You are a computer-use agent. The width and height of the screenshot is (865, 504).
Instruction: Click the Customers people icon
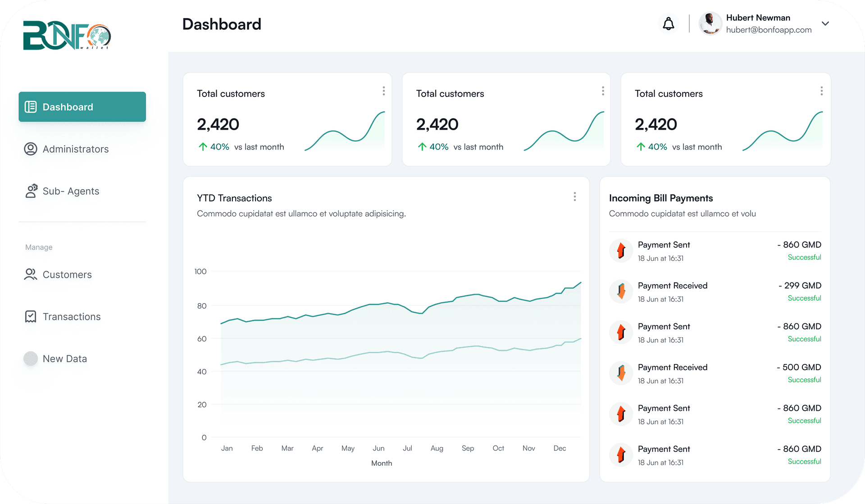coord(31,275)
